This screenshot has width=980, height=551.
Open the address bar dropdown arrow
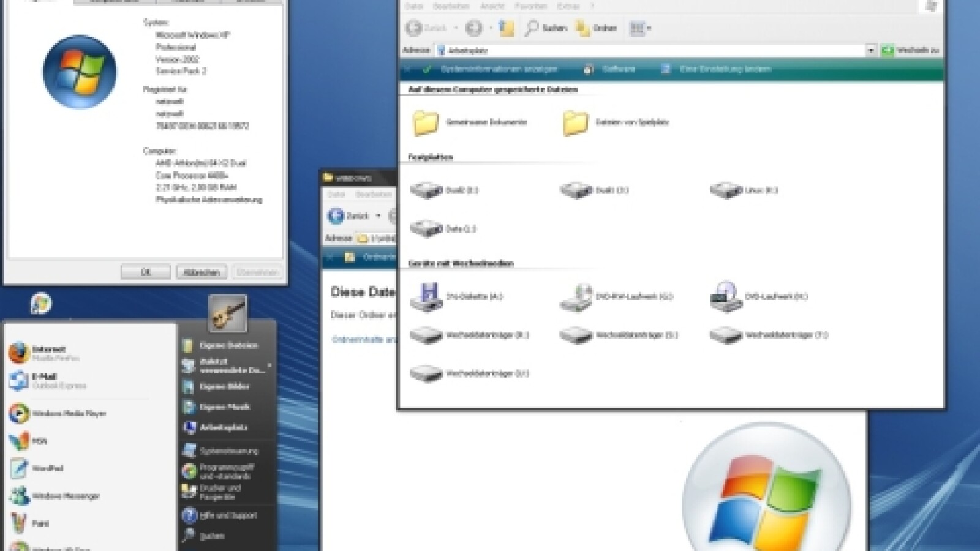click(870, 50)
